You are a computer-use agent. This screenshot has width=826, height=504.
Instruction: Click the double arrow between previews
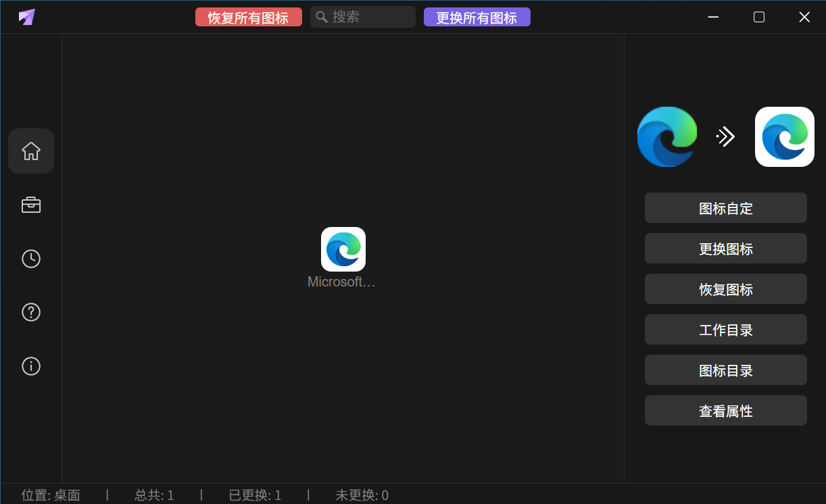[x=725, y=137]
